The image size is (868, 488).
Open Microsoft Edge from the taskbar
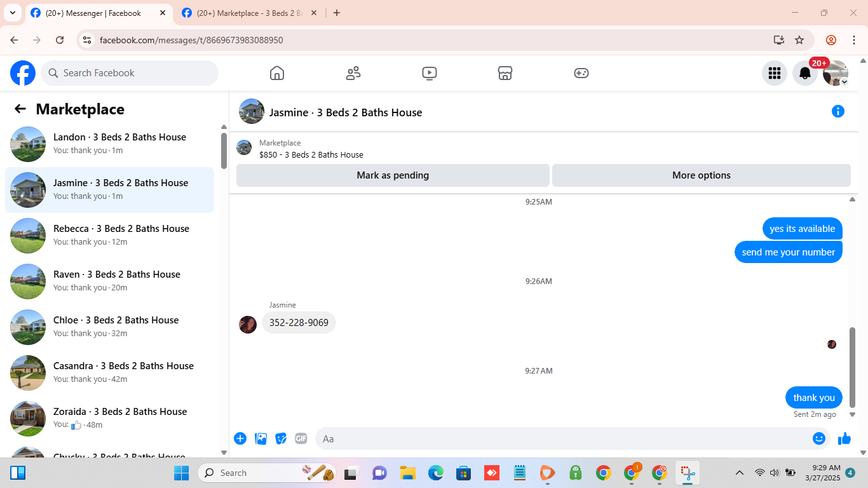click(x=435, y=473)
